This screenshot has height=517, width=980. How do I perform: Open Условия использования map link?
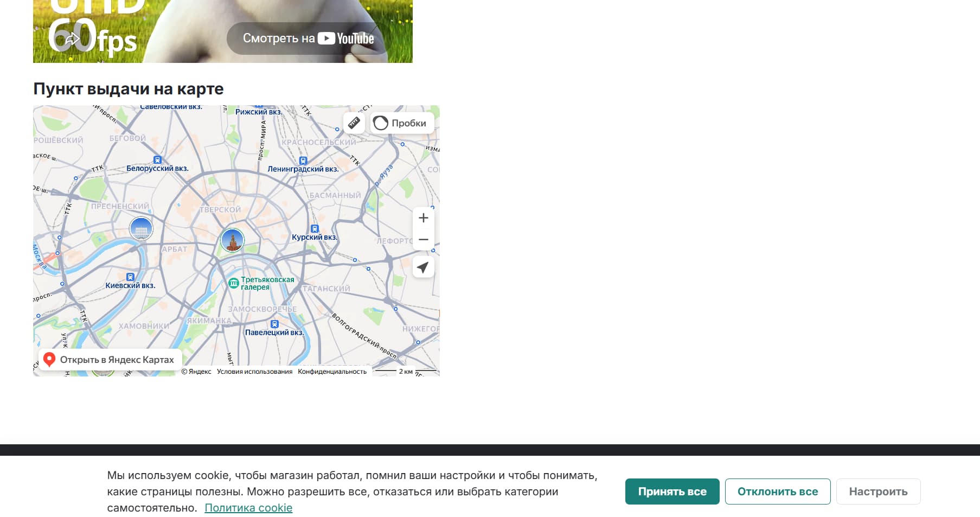point(254,372)
